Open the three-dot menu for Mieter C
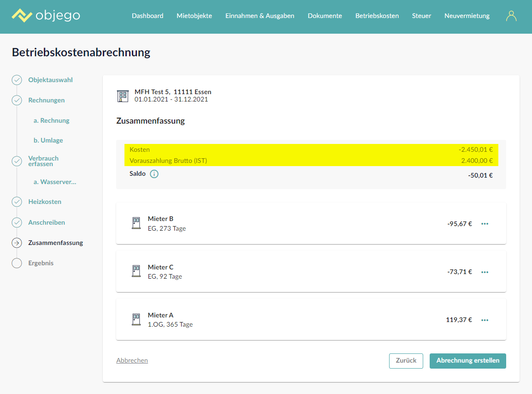 (485, 272)
